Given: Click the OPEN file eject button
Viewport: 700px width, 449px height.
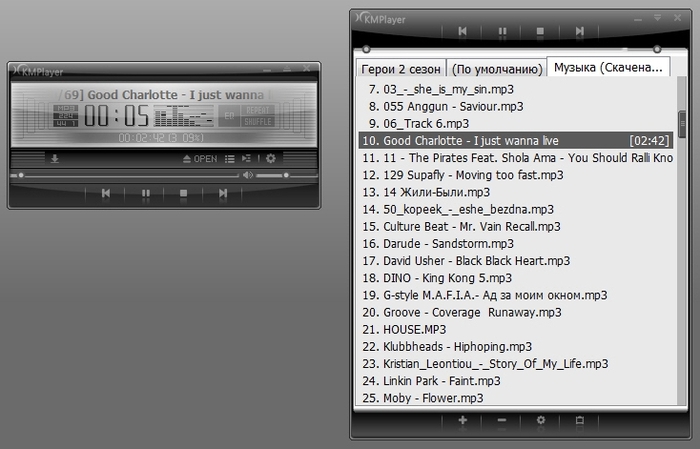Looking at the screenshot, I should tap(200, 159).
